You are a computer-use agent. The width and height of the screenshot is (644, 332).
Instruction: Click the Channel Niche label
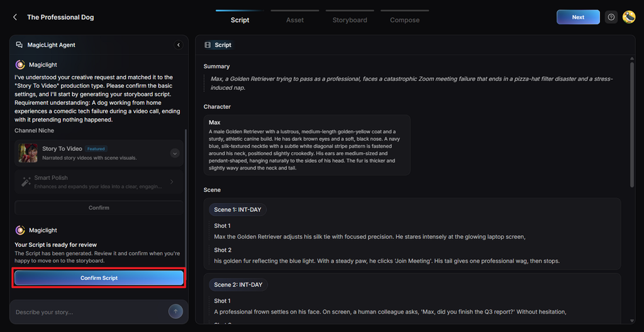point(35,131)
